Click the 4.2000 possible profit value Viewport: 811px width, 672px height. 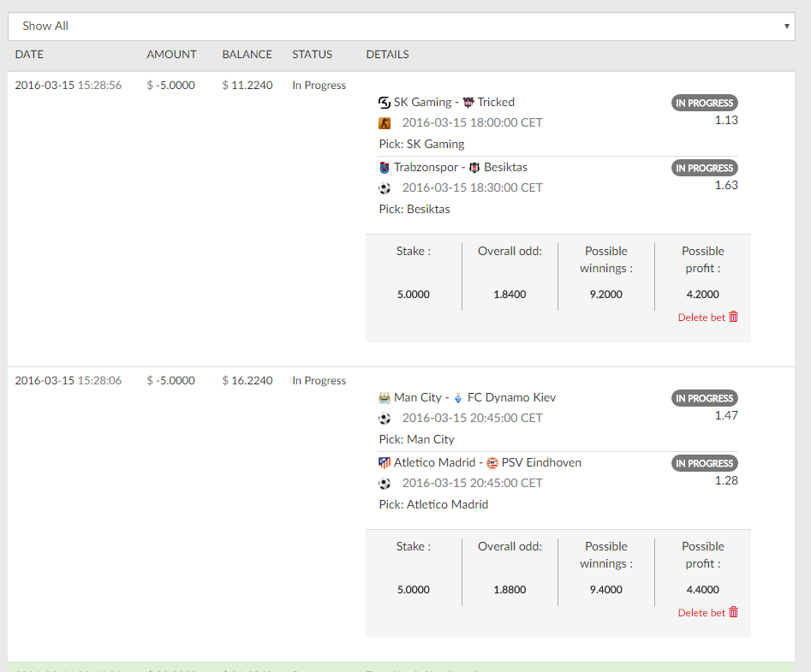click(x=703, y=294)
